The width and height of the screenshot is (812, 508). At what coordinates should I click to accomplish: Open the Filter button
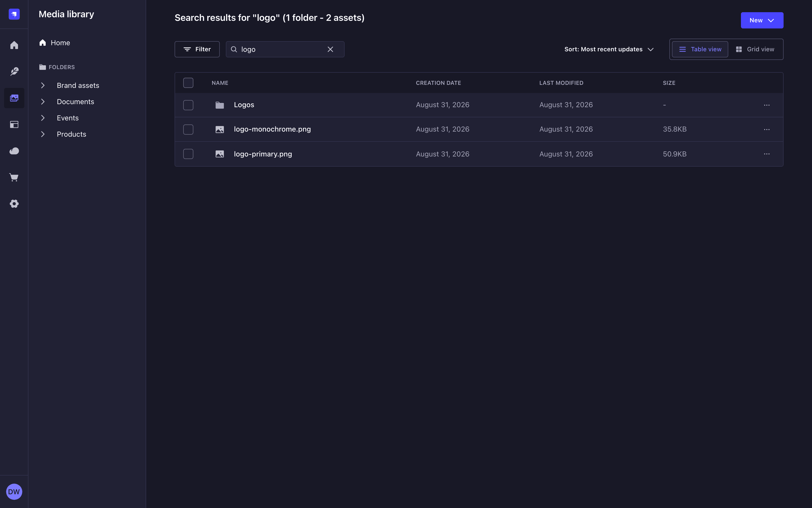(x=197, y=49)
